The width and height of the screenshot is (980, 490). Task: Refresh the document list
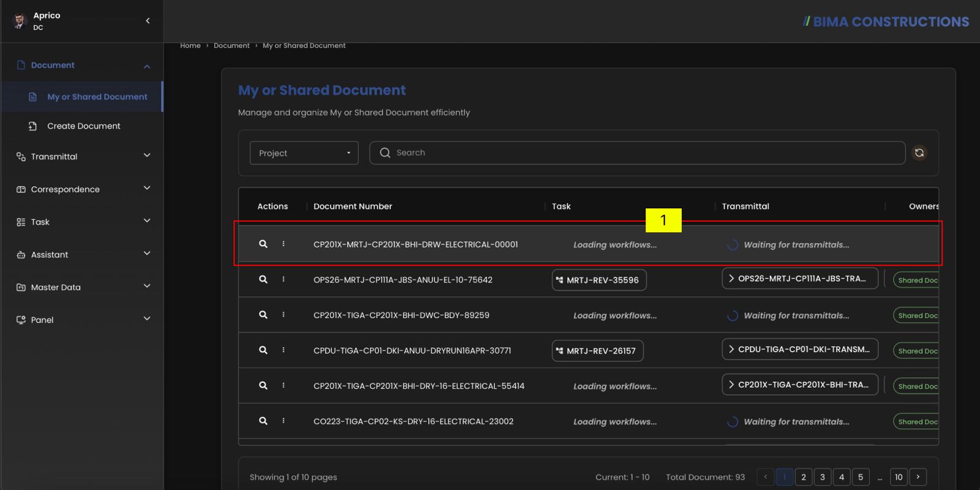pos(919,153)
